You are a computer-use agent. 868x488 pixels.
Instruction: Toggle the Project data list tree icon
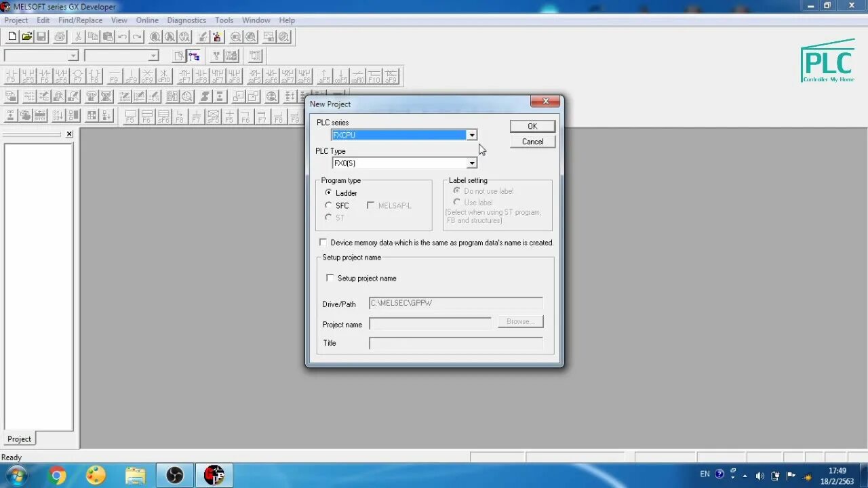(x=194, y=56)
